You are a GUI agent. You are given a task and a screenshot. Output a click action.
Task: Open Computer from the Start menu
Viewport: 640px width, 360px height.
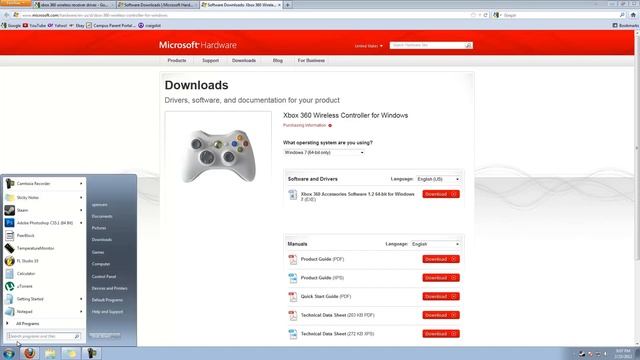(x=100, y=264)
